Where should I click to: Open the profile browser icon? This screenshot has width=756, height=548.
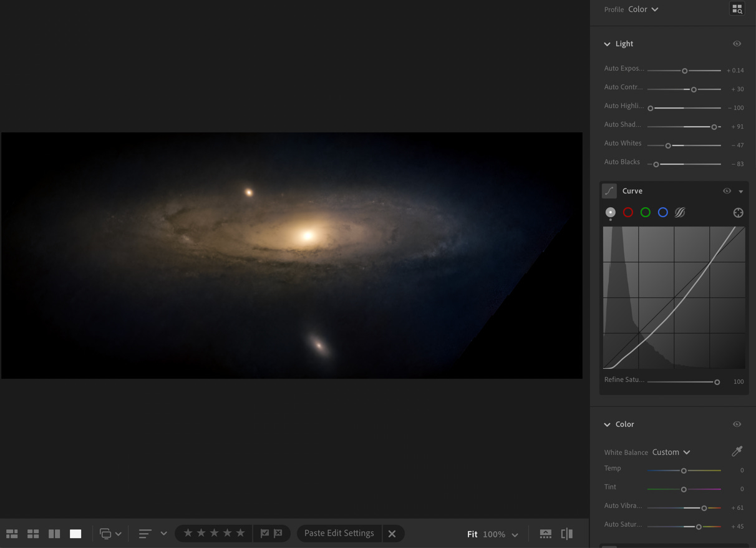click(737, 9)
